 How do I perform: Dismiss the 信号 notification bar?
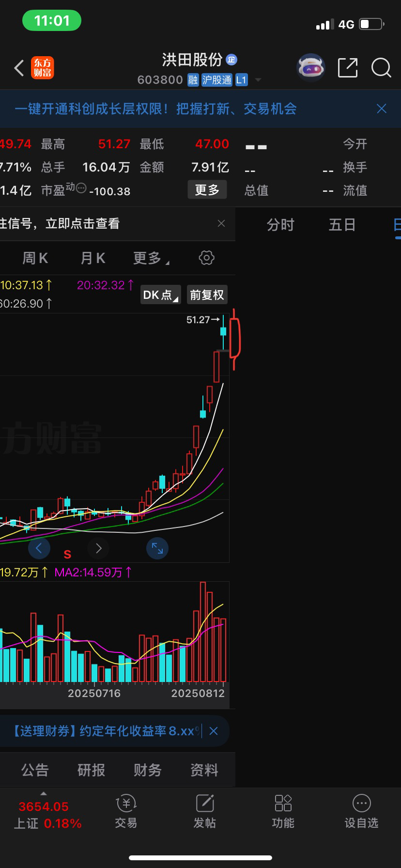pyautogui.click(x=221, y=223)
